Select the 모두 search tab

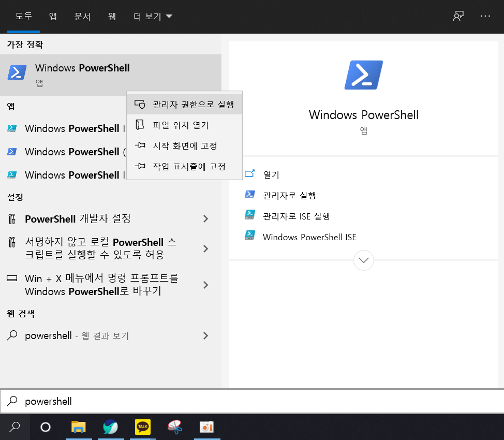tap(23, 16)
